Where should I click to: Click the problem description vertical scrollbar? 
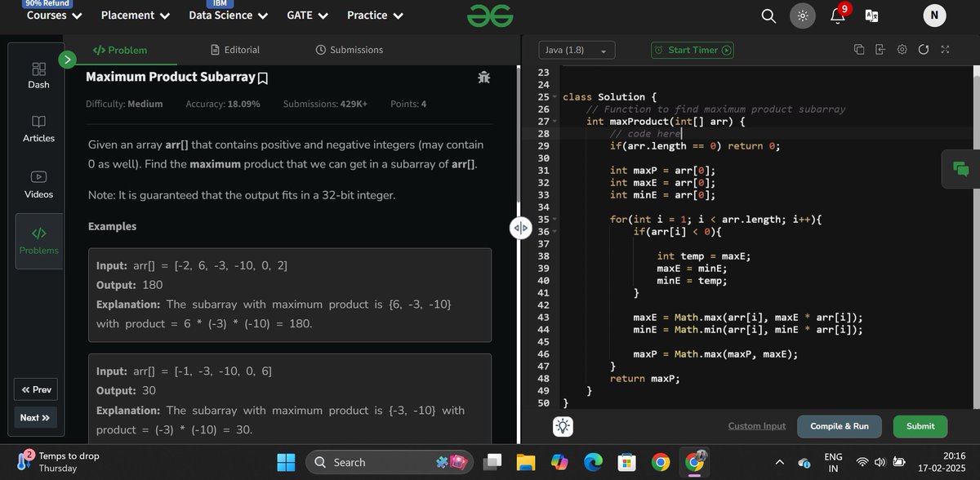click(517, 135)
